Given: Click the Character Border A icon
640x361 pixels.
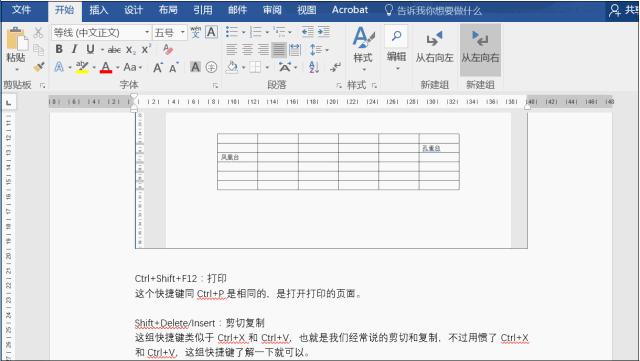Looking at the screenshot, I should [211, 32].
